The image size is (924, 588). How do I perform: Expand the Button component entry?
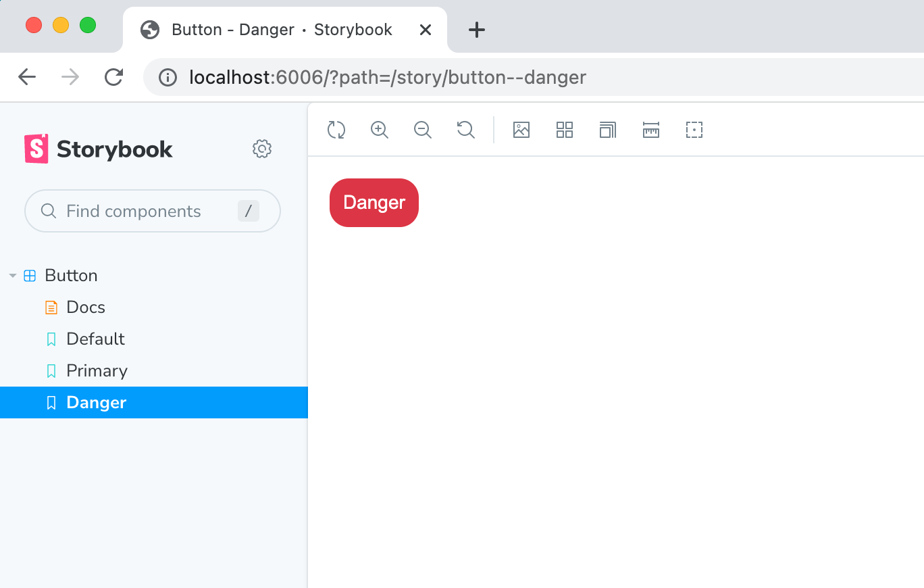coord(71,275)
